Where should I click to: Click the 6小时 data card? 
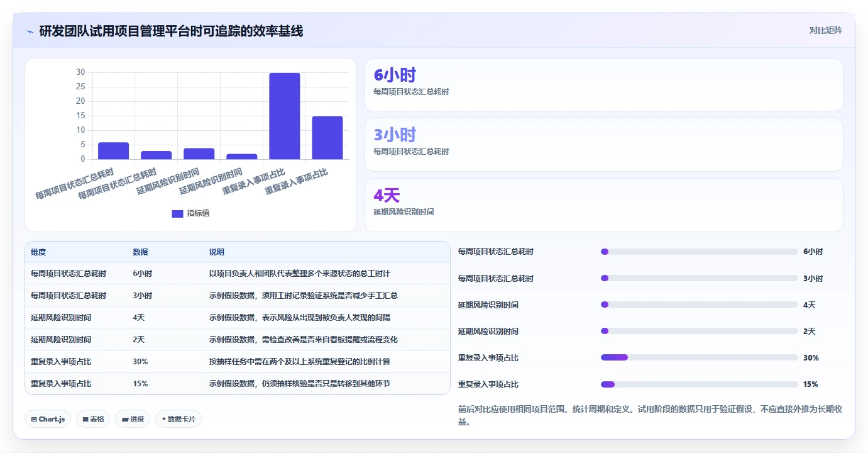603,85
